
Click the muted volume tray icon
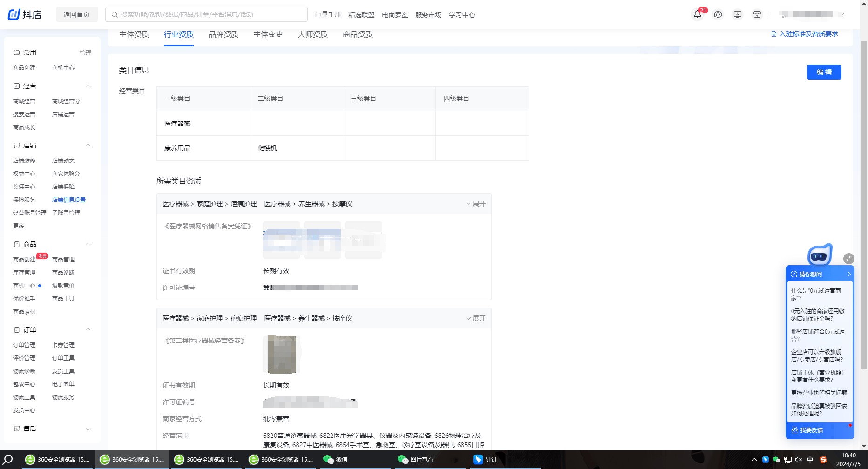click(799, 460)
